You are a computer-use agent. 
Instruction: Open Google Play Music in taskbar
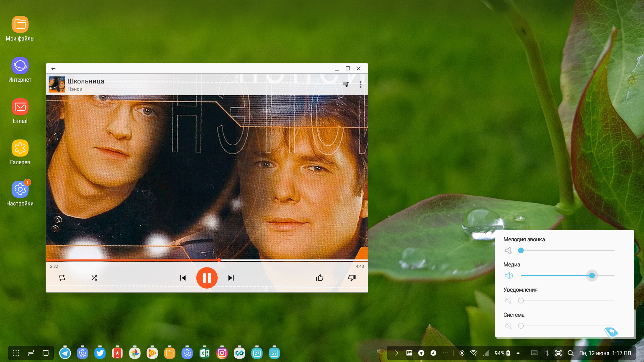click(152, 353)
